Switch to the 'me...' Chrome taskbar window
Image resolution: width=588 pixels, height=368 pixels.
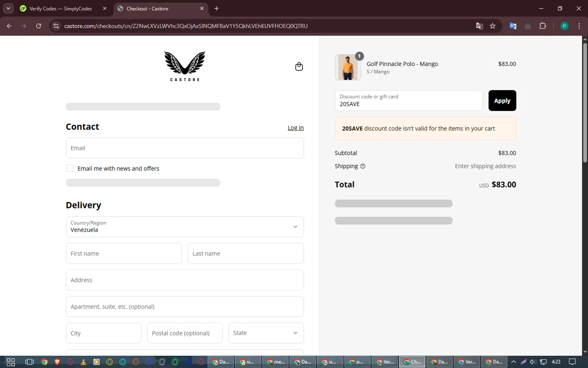point(276,362)
